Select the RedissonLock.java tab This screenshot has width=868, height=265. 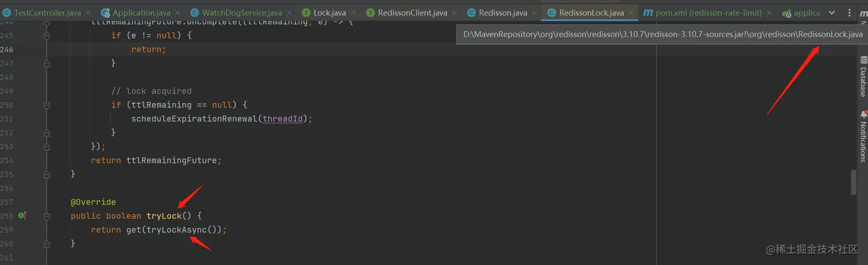tap(591, 12)
